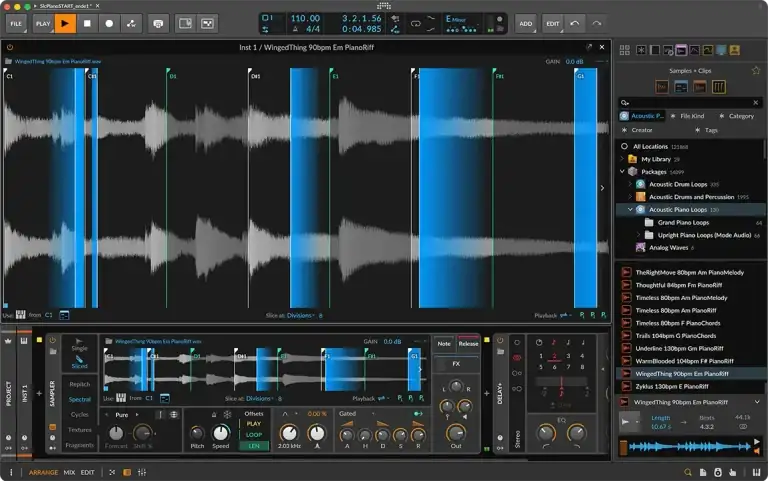The height and width of the screenshot is (481, 768).
Task: Select the highlighted Samples browser tab icon
Action: tap(681, 50)
